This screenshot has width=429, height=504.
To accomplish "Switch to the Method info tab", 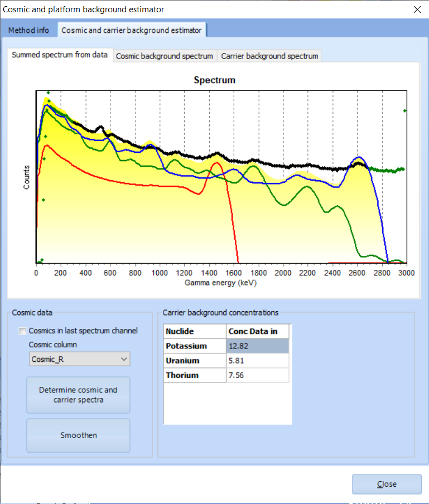I will coord(28,30).
